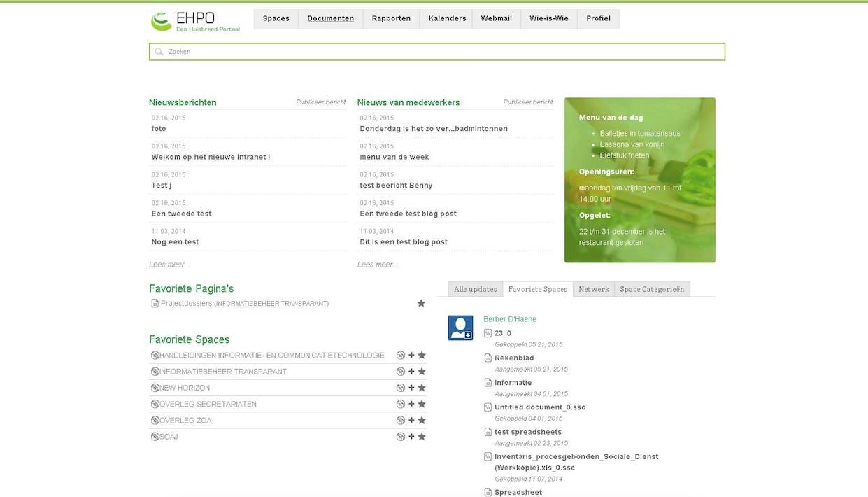The height and width of the screenshot is (497, 868).
Task: Open the Documenten menu
Action: point(331,19)
